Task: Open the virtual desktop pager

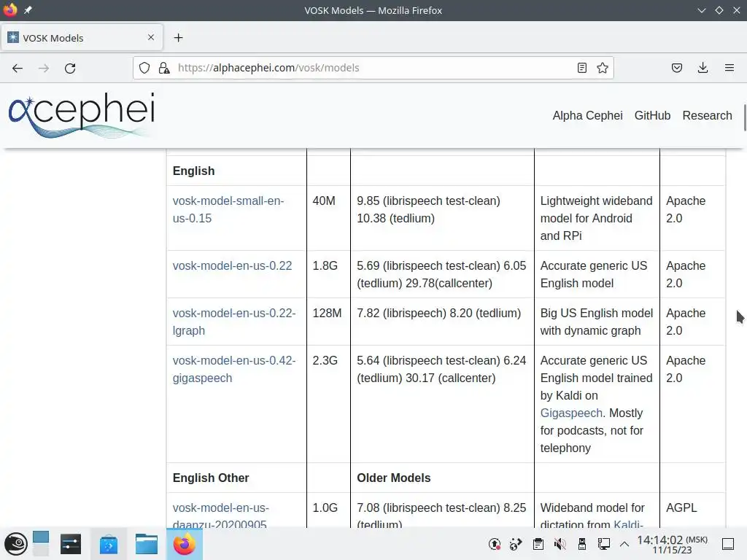Action: pos(41,544)
